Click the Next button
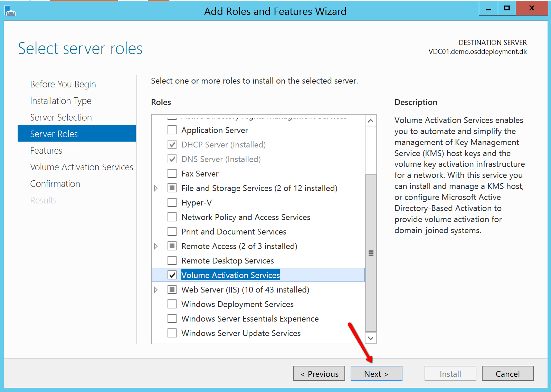The image size is (551, 392). click(x=376, y=374)
